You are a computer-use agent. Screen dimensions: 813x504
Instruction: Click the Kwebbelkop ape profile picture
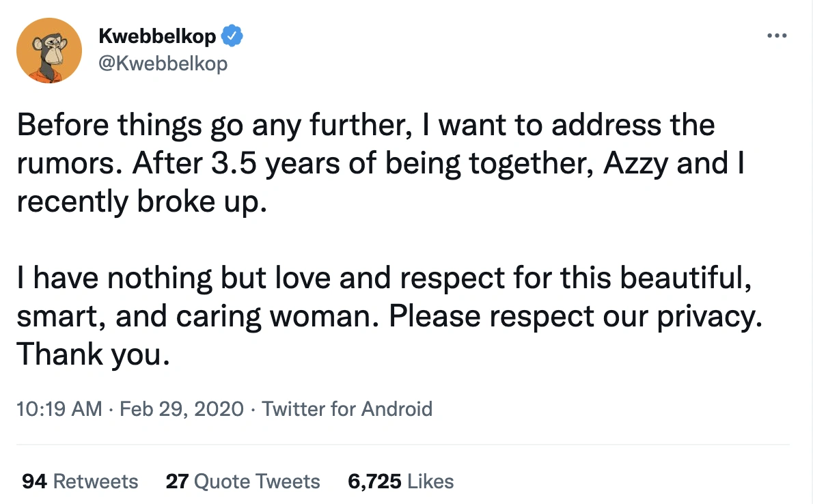click(49, 51)
